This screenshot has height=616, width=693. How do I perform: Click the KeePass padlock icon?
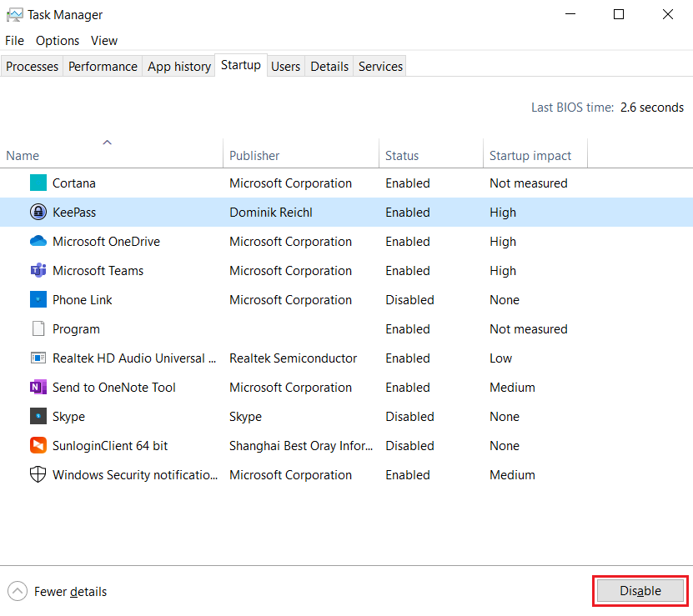point(37,212)
